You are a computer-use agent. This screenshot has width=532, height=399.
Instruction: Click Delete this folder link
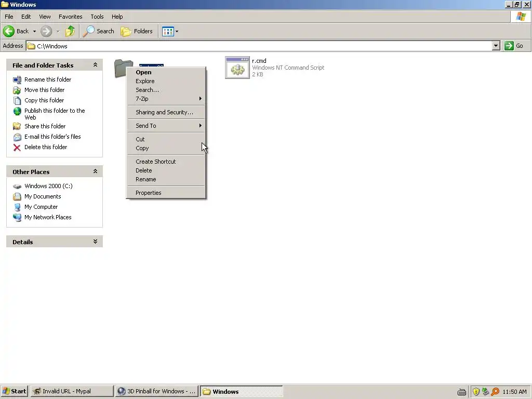(x=46, y=147)
